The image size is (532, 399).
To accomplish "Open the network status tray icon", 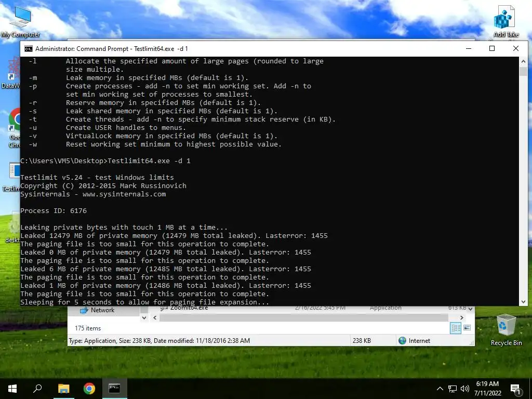I will coord(453,389).
